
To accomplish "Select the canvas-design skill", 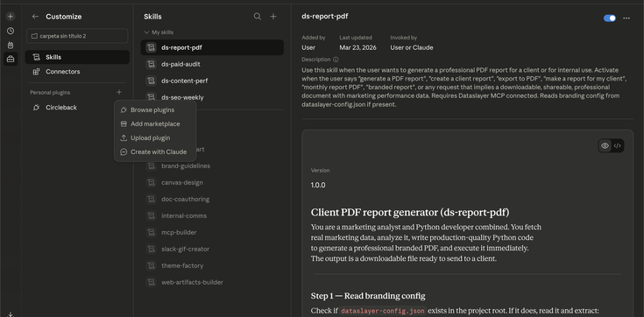I will pos(212,182).
